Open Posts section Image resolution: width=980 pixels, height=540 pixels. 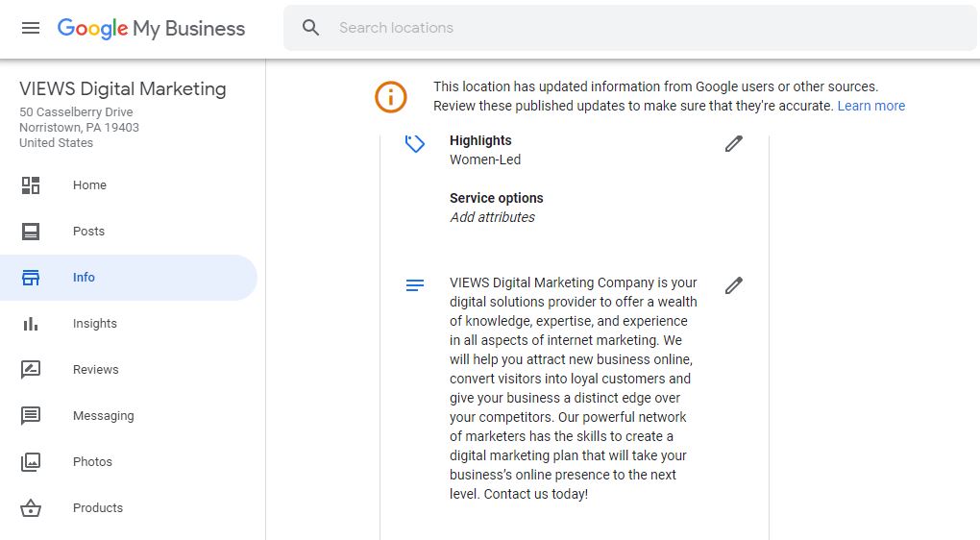coord(88,232)
